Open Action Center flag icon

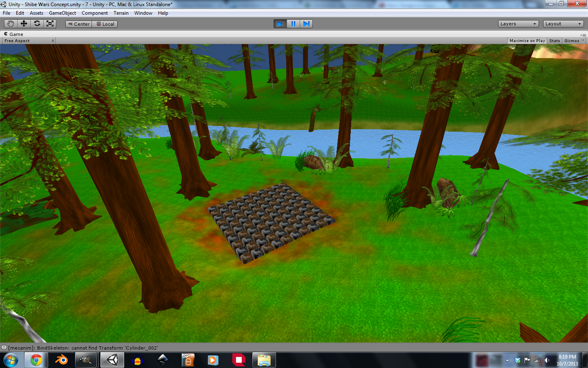coord(527,360)
